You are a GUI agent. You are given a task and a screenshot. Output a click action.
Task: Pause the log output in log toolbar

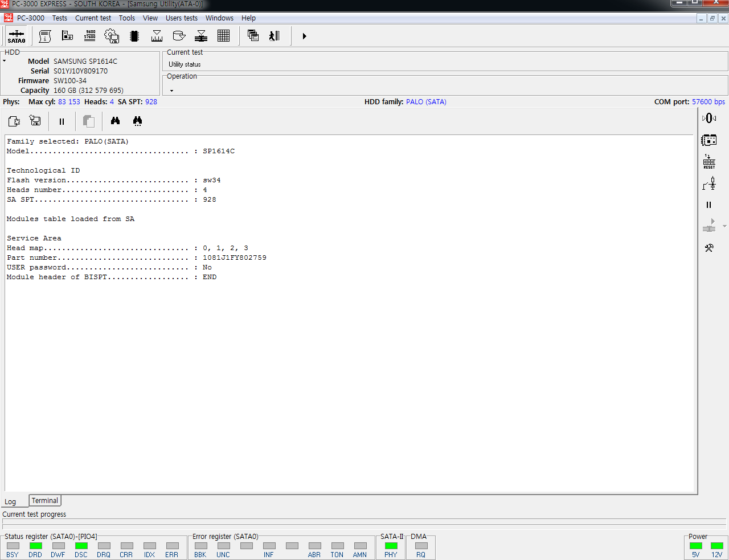click(62, 121)
